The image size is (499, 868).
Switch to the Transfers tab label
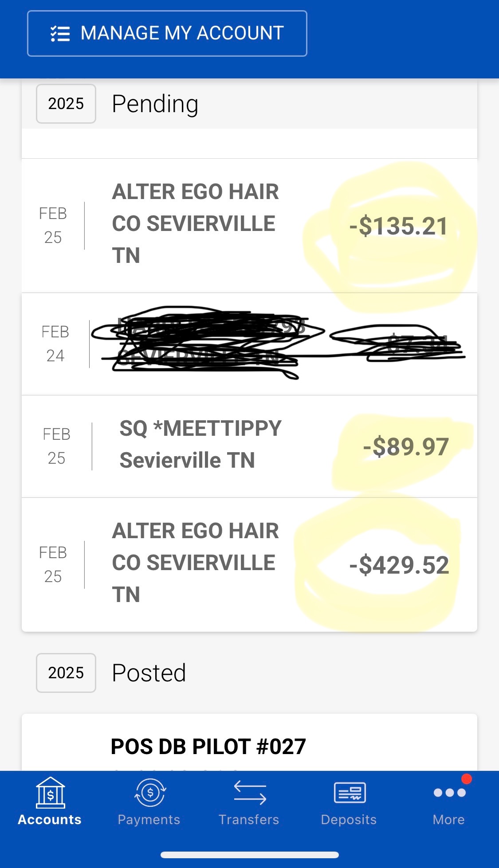coord(249,820)
